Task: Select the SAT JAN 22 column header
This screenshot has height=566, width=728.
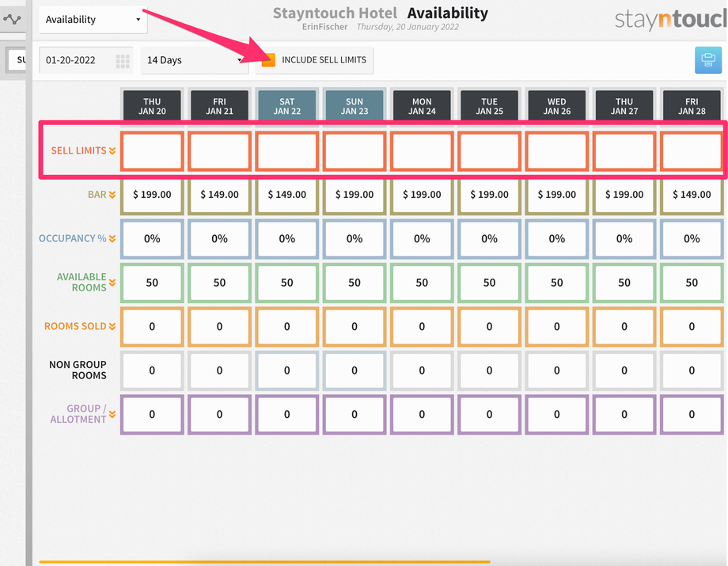Action: tap(287, 106)
